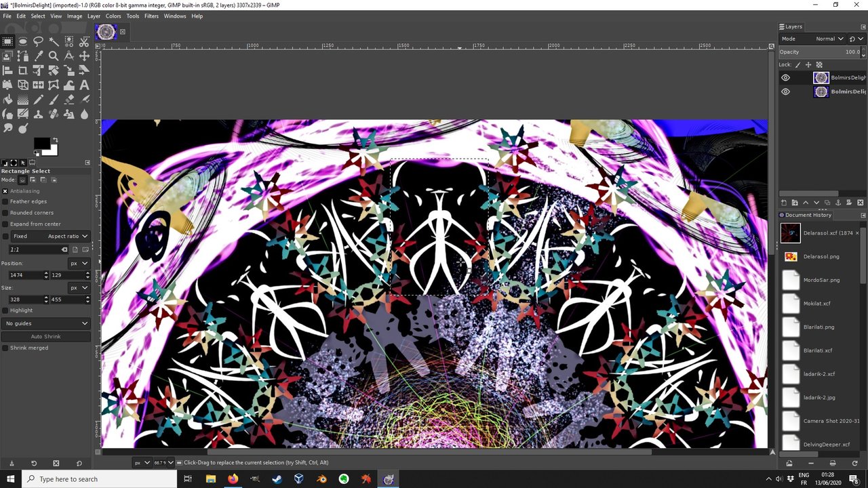868x488 pixels.
Task: Select the Zoom magnifier tool
Action: (54, 56)
